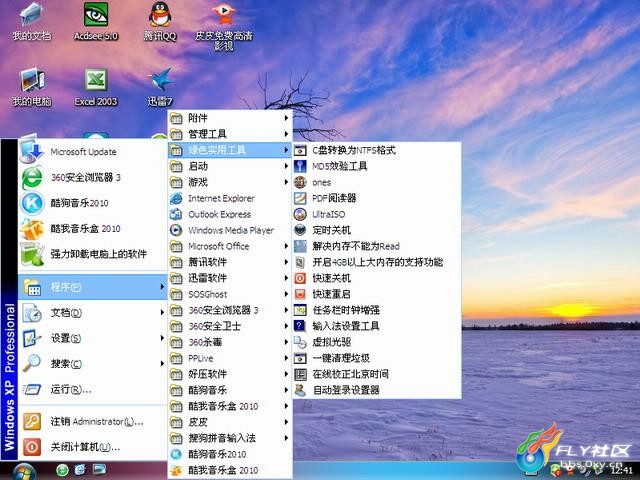Expand the 360安全卫士 folder
The height and width of the screenshot is (480, 640).
pos(230,326)
